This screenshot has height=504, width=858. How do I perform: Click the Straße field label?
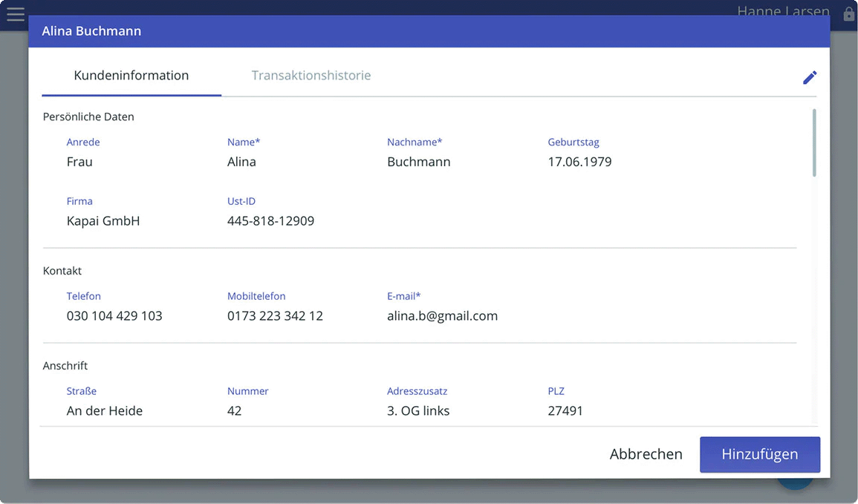pos(82,391)
